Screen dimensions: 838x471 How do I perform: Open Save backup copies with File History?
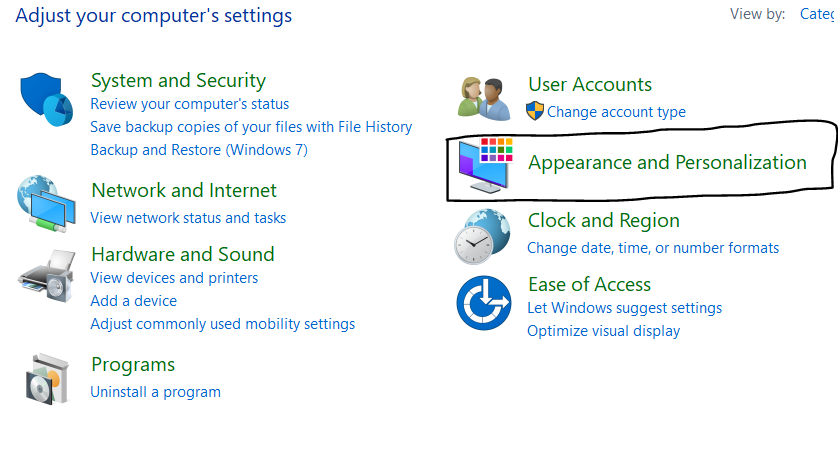tap(251, 127)
